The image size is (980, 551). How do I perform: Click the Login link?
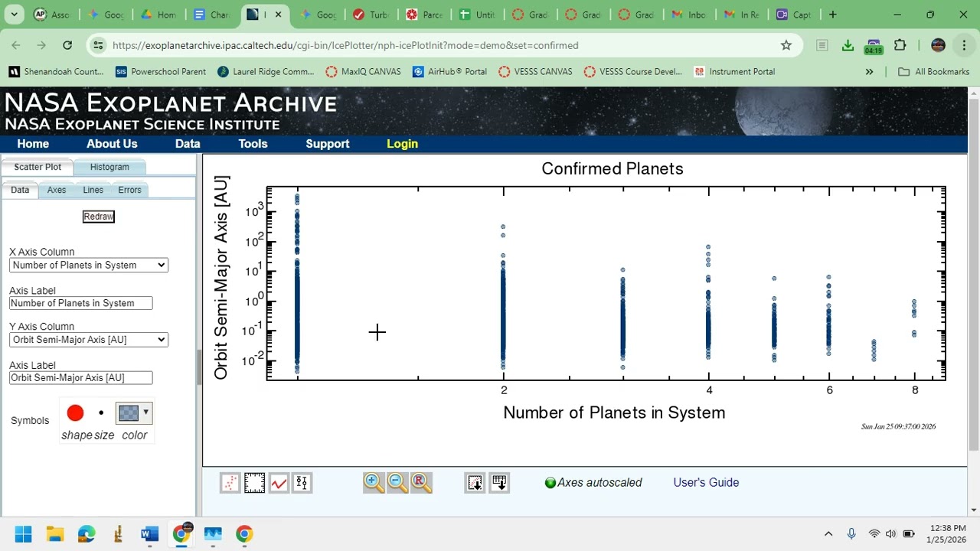[x=402, y=144]
